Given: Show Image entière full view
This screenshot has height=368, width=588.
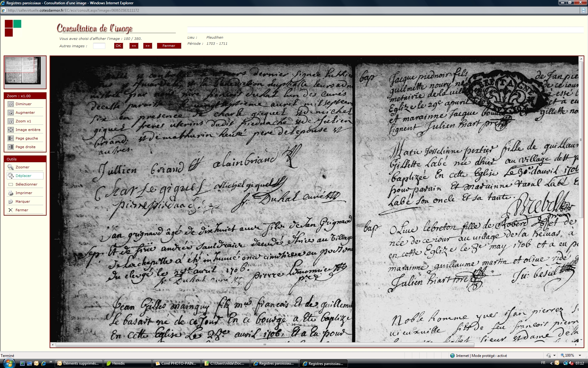Looking at the screenshot, I should tap(11, 130).
